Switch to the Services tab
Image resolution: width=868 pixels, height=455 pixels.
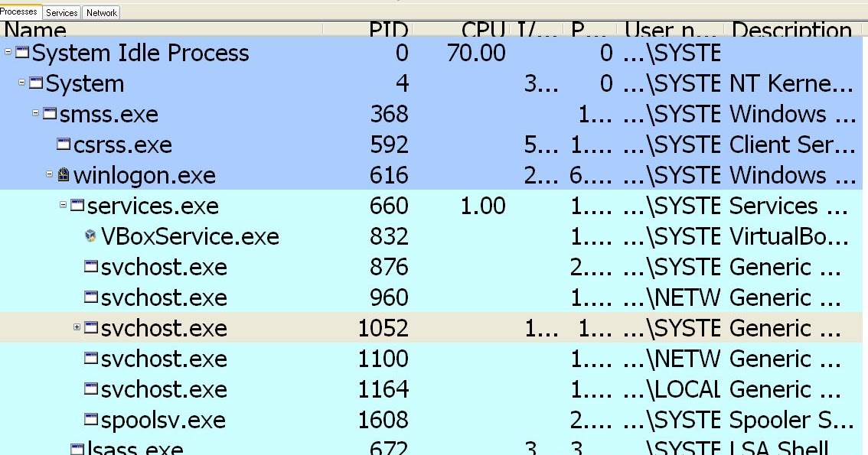point(60,12)
